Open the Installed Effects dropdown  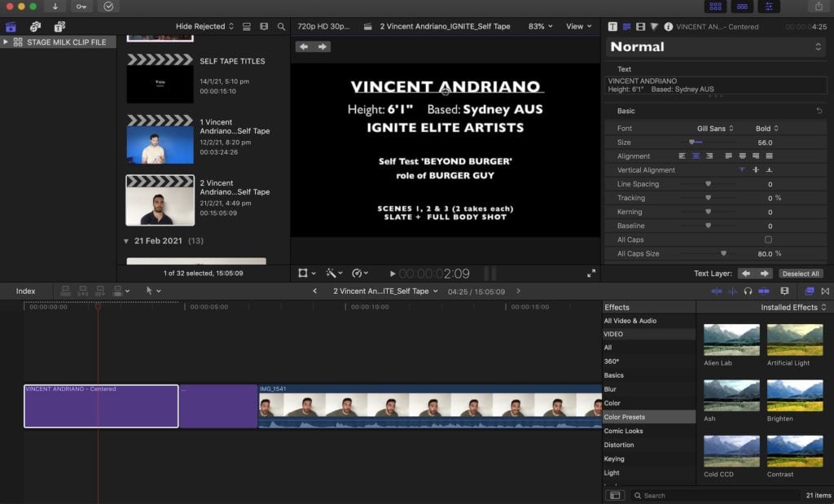(x=793, y=307)
